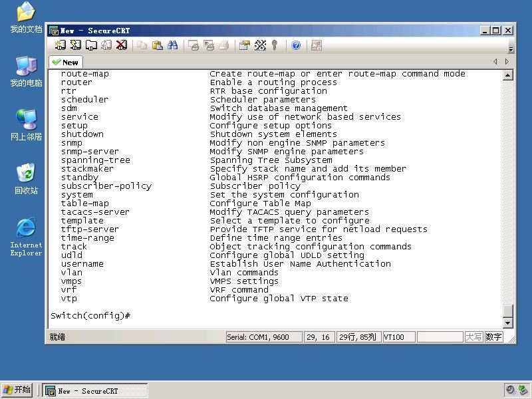This screenshot has height=399, width=532.
Task: Click the terminal scrollbar thumb
Action: (x=507, y=311)
